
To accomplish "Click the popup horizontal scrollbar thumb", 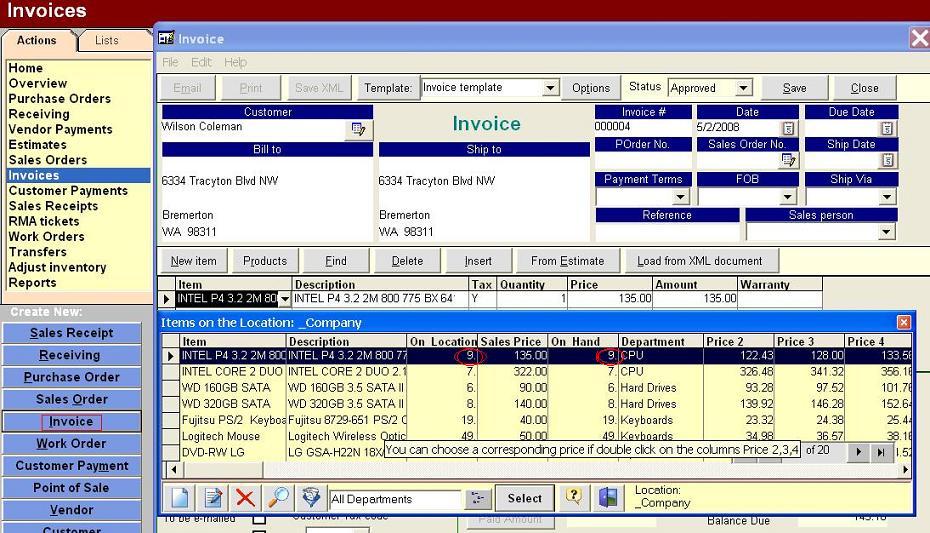I will pyautogui.click(x=222, y=469).
